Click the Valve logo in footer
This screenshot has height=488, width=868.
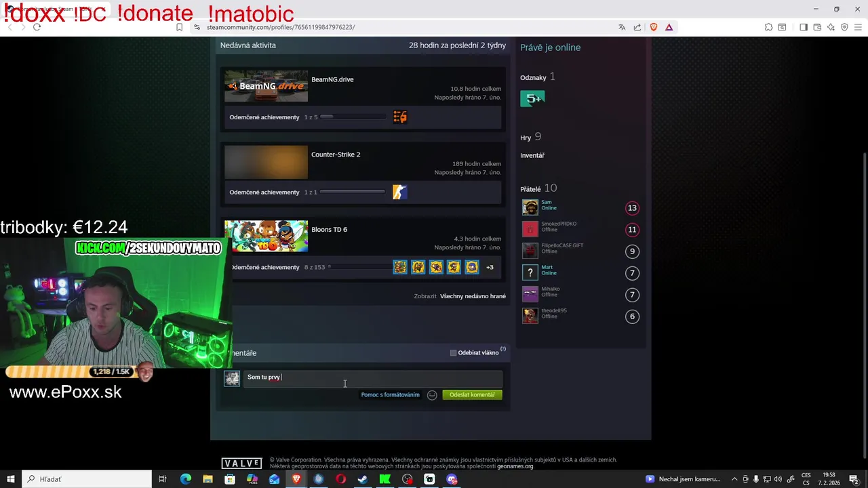241,464
